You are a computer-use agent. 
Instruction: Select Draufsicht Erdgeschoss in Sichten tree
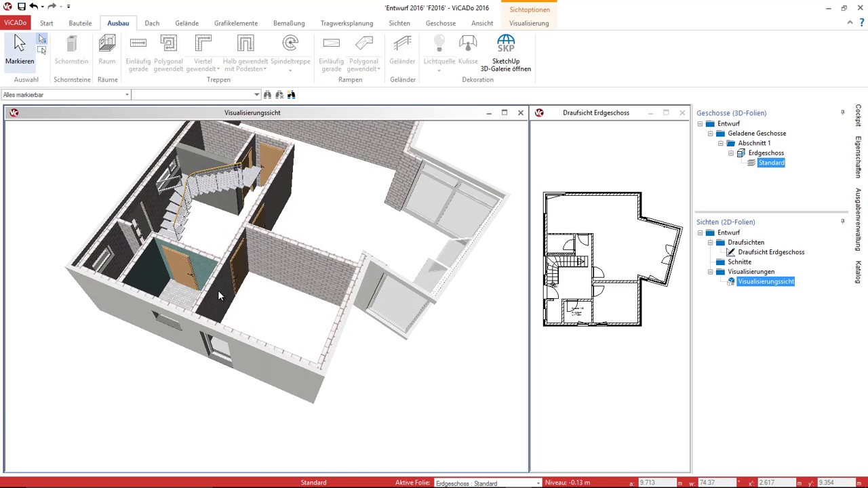point(771,252)
